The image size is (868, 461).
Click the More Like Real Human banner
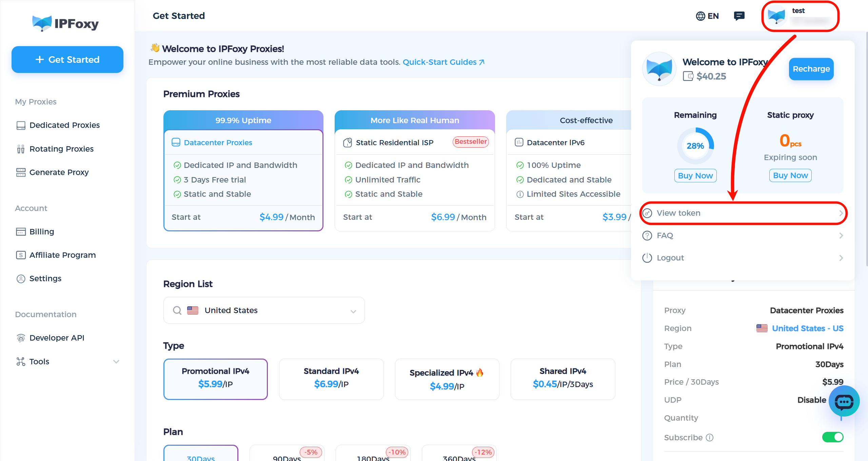pos(415,120)
